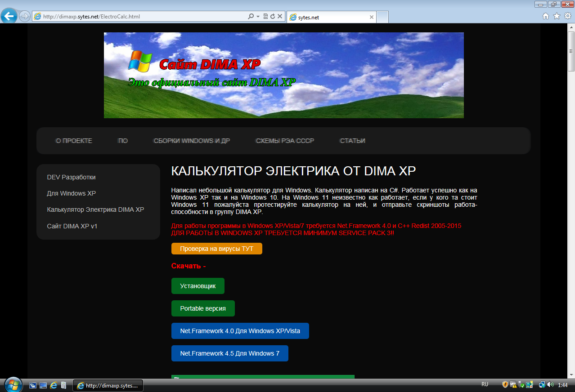Click the Refresh icon in address bar

pos(272,17)
